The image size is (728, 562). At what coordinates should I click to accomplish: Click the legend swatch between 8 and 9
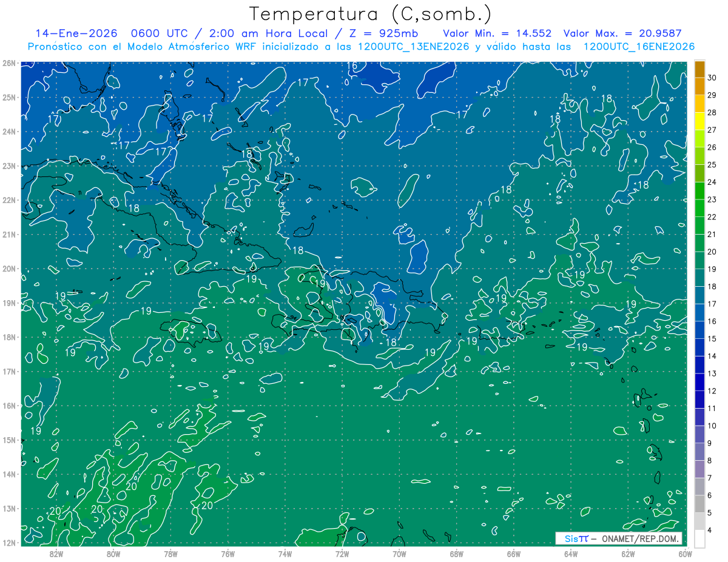click(x=699, y=452)
